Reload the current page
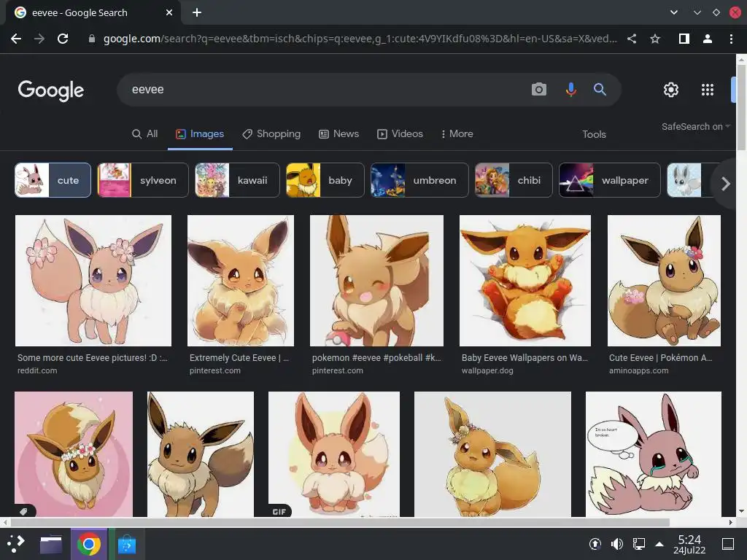747x560 pixels. point(63,39)
